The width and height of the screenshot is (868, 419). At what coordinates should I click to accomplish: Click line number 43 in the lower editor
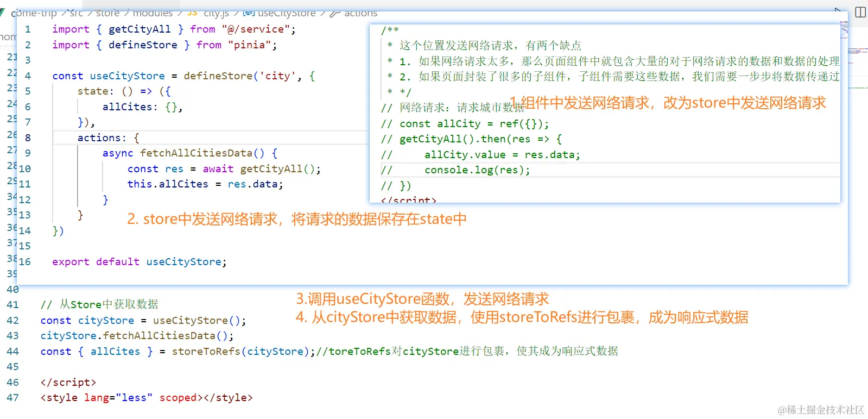tap(12, 336)
